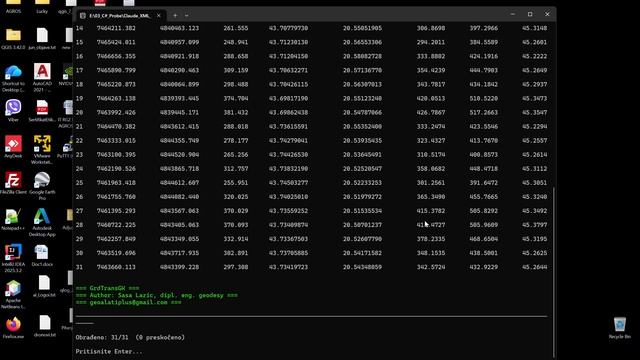This screenshot has height=360, width=640.
Task: Launch the VMware Workstation desktop shortcut
Action: (42, 149)
